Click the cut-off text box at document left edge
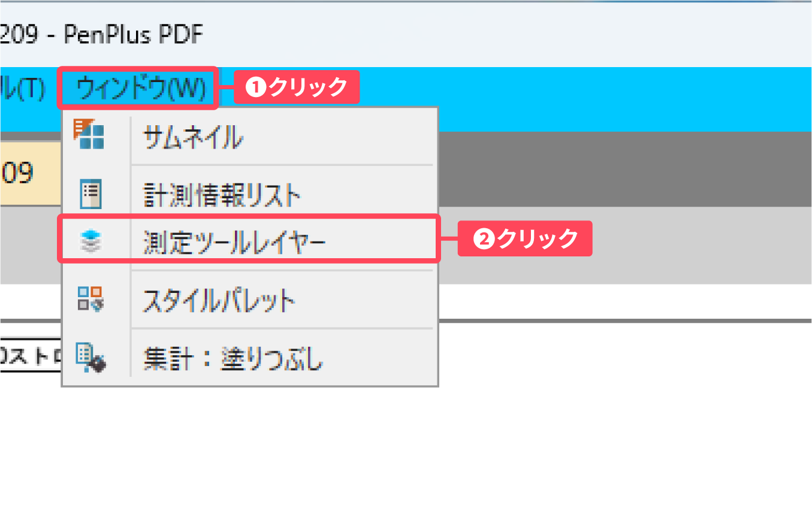This screenshot has height=532, width=812. (x=30, y=355)
